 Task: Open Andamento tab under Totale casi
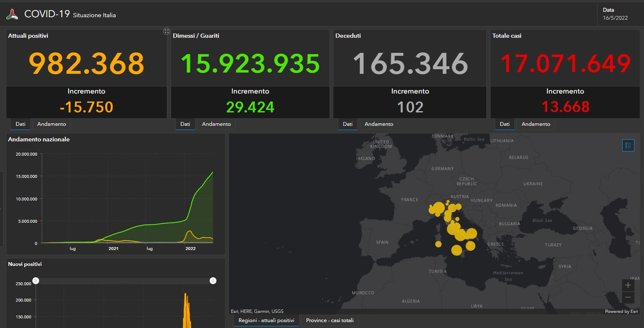(x=536, y=124)
